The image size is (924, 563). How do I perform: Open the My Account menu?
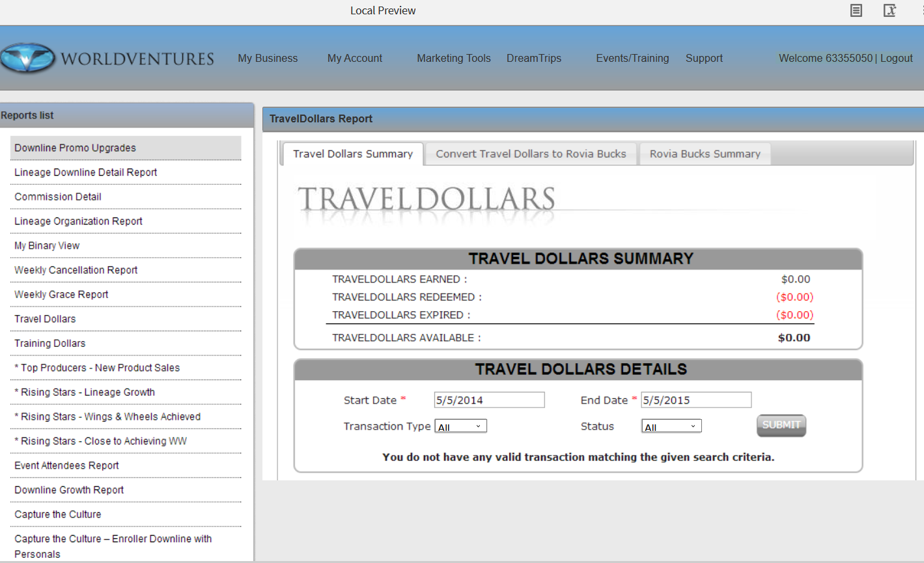[x=355, y=58]
